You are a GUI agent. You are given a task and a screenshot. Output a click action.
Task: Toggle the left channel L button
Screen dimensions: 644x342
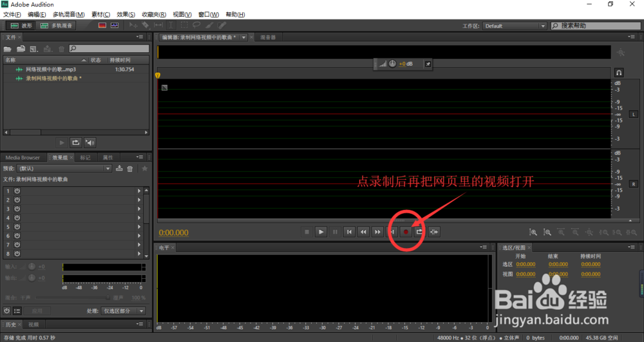coord(633,115)
